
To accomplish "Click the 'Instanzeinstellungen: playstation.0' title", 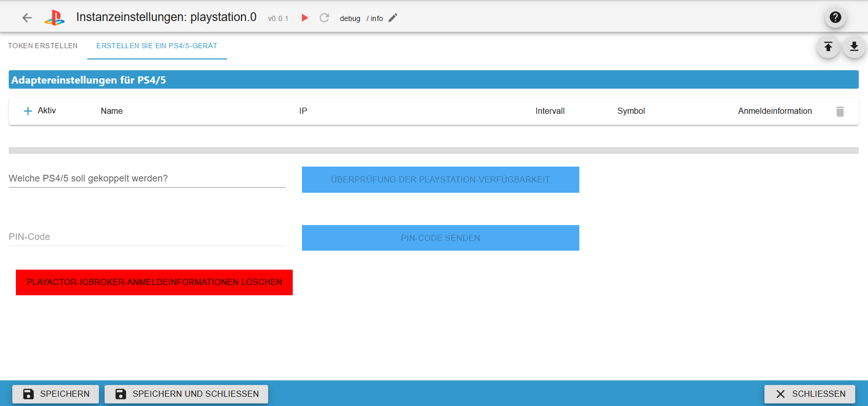I will click(x=166, y=17).
